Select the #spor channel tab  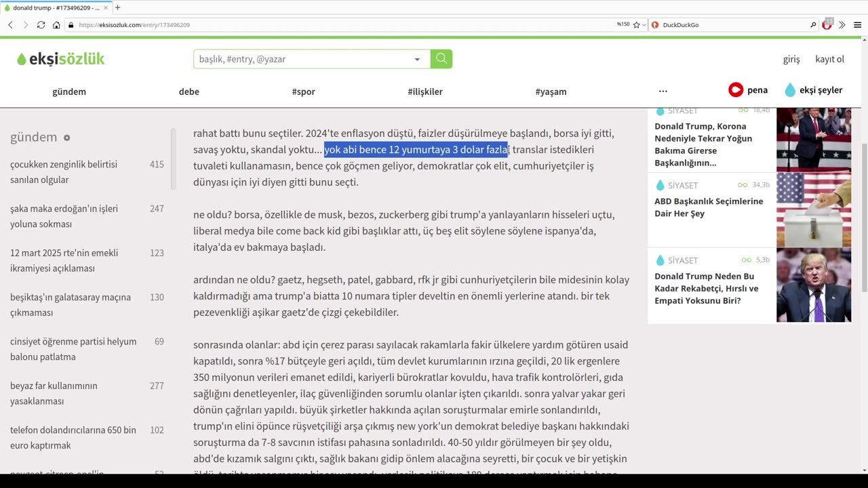304,91
